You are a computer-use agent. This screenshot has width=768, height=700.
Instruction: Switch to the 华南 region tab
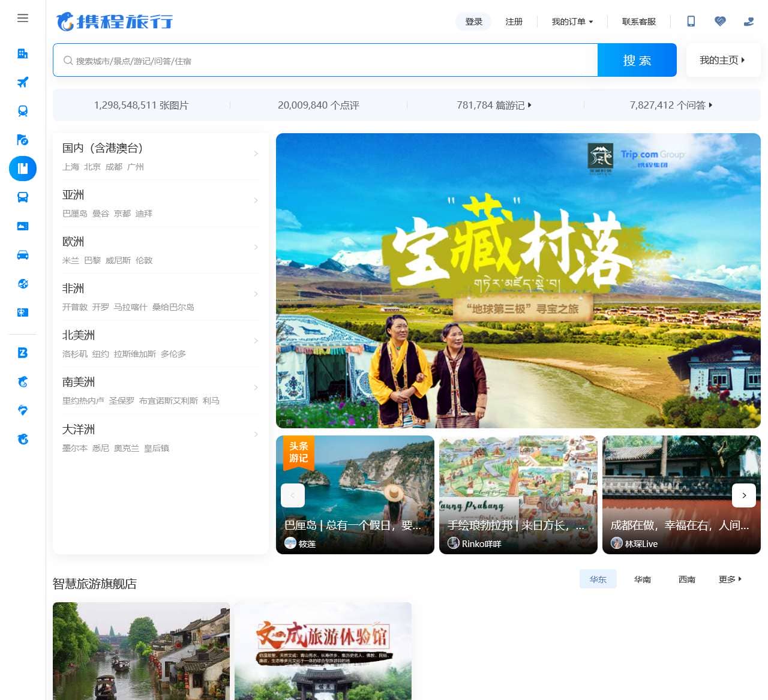(x=642, y=579)
